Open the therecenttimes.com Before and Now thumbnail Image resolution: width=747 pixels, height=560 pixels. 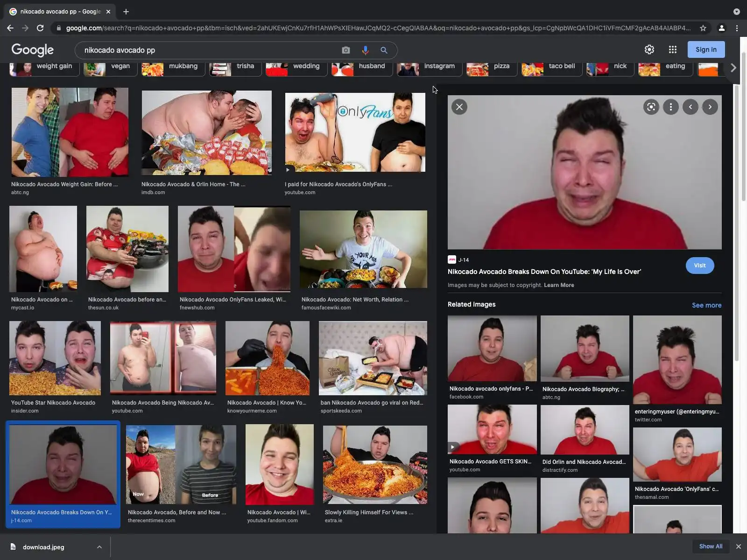[181, 464]
